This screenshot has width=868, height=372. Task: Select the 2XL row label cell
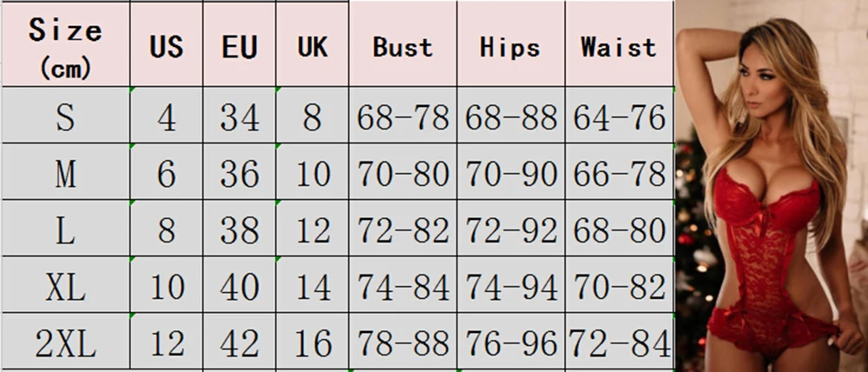click(x=65, y=341)
